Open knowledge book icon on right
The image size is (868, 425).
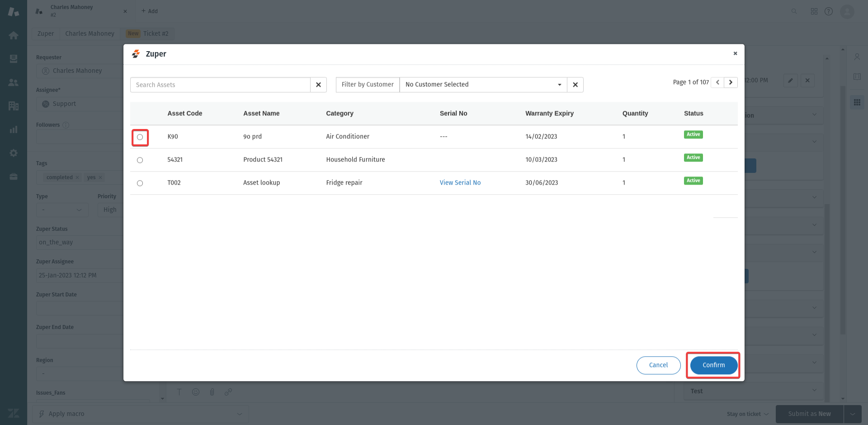(857, 77)
